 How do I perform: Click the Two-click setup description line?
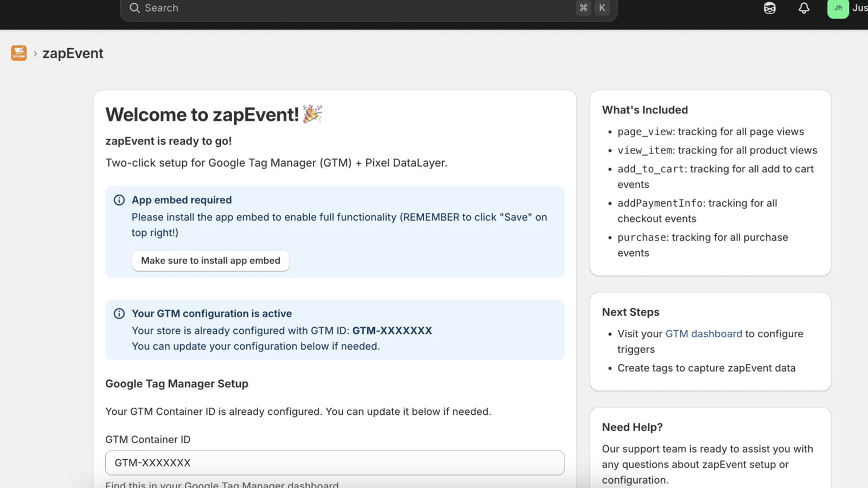click(x=276, y=163)
